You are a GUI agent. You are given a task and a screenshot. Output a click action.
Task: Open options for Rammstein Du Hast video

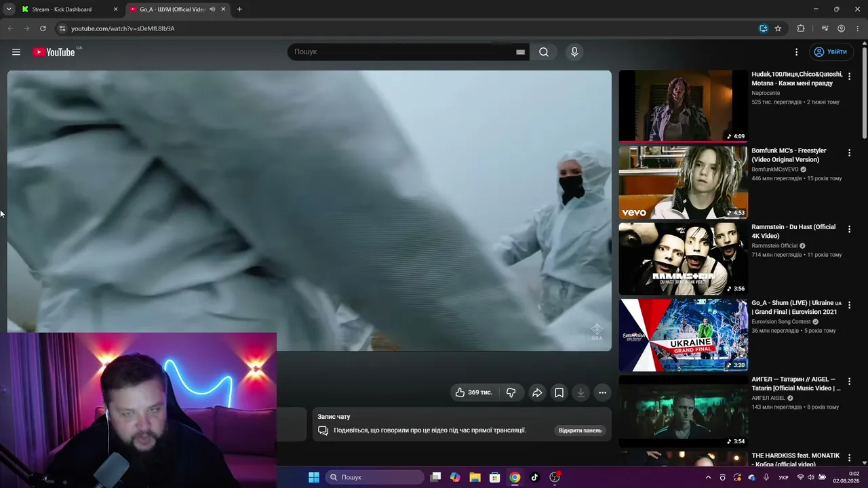[849, 229]
